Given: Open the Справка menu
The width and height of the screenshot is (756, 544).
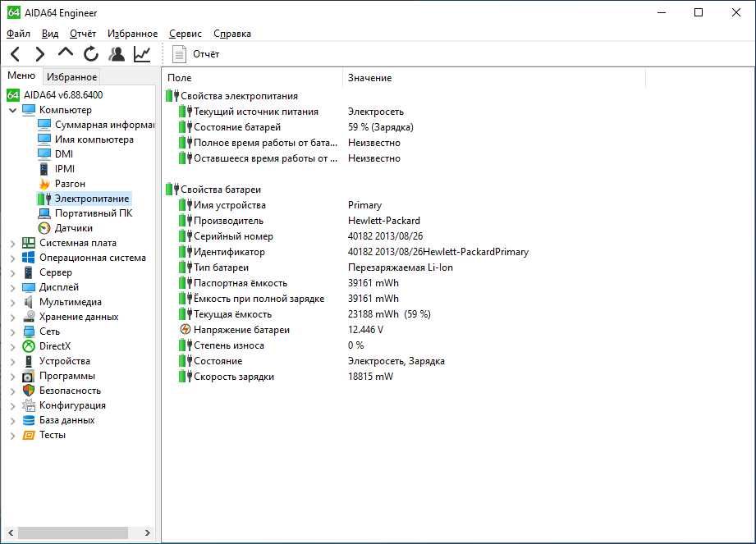Looking at the screenshot, I should click(232, 34).
